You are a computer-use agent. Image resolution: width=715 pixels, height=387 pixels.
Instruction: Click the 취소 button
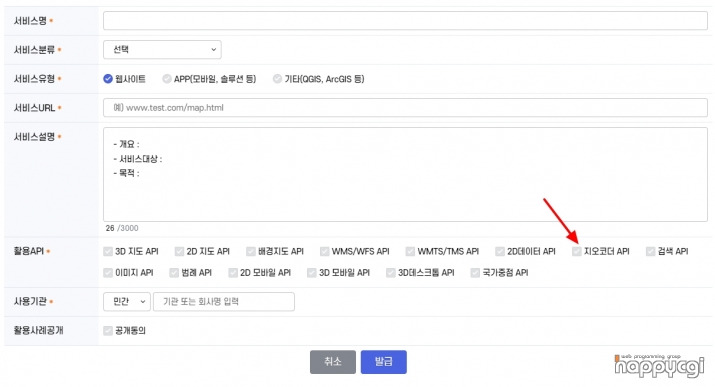point(333,362)
